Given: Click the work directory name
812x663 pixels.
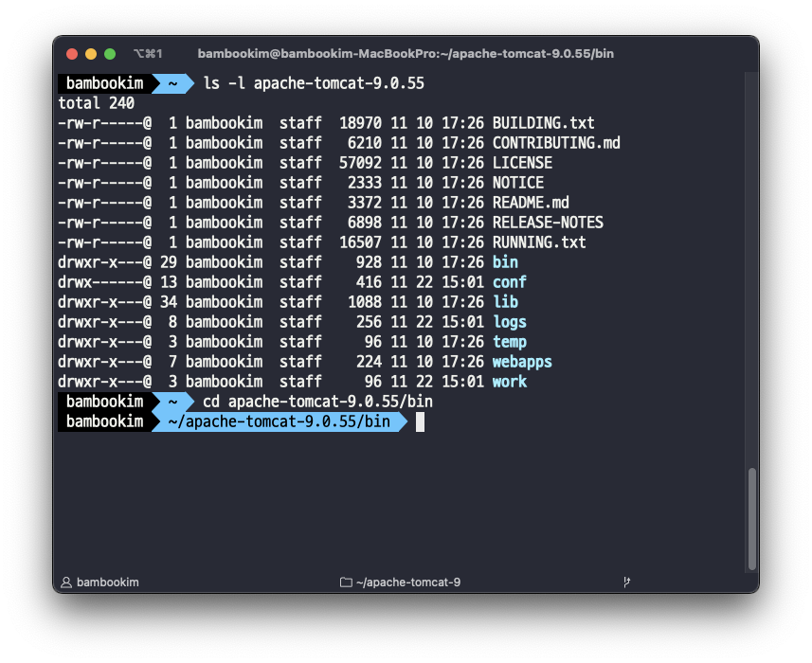Looking at the screenshot, I should 510,382.
